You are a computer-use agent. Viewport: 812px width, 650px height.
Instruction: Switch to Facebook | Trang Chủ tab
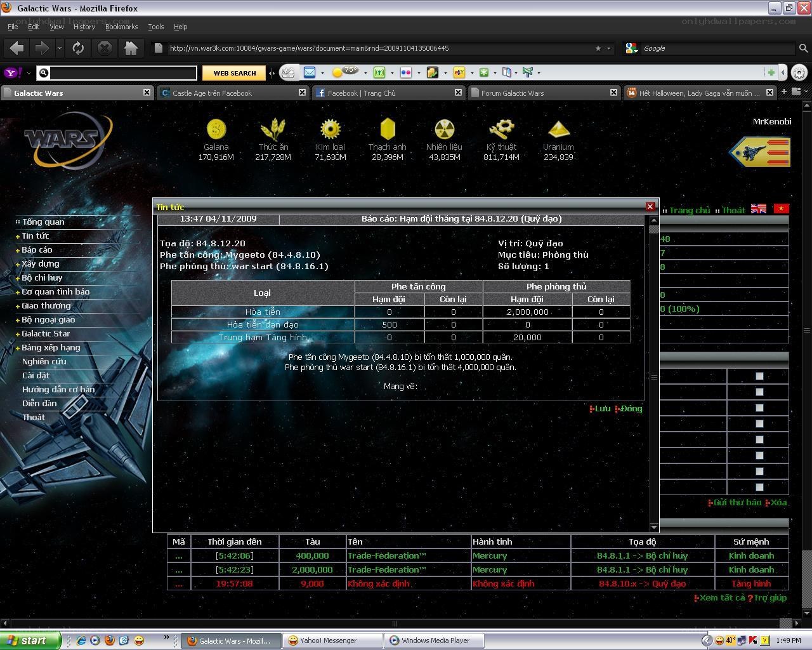388,93
